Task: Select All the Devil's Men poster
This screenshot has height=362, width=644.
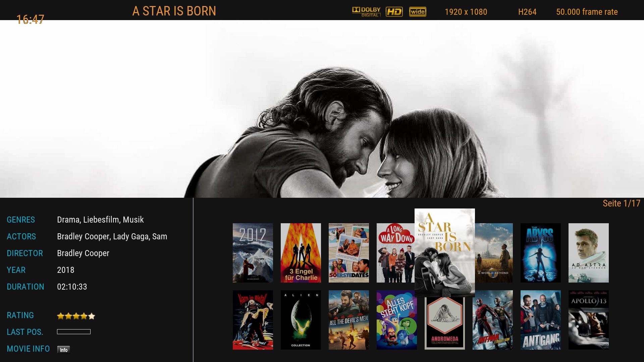Action: pyautogui.click(x=348, y=320)
